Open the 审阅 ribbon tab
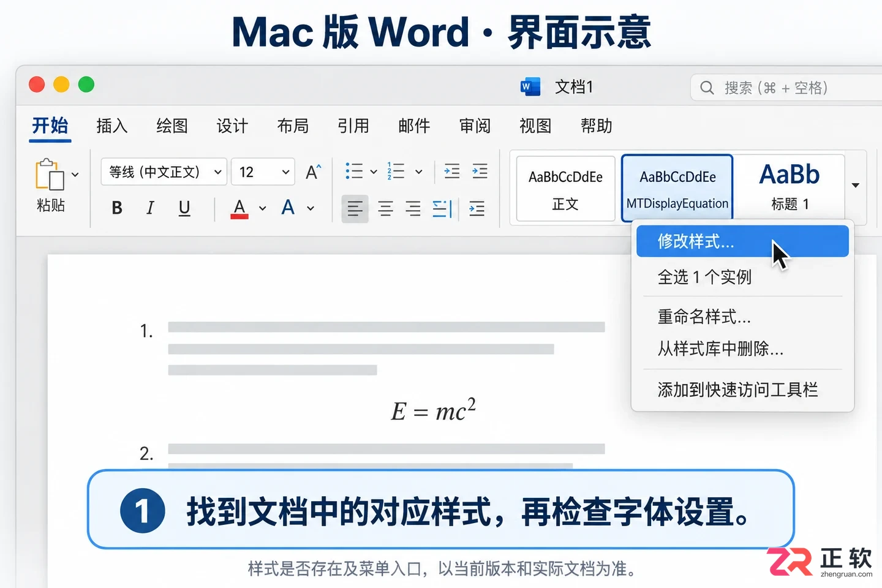This screenshot has height=588, width=882. point(475,126)
